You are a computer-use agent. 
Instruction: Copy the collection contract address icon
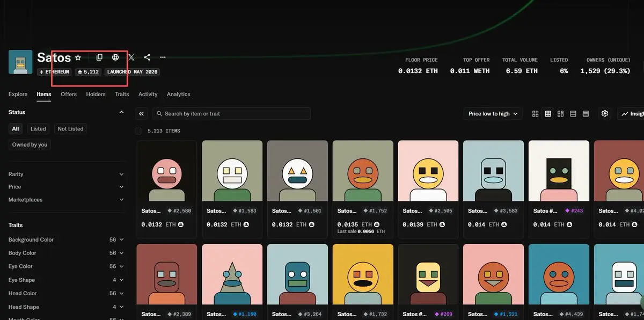click(99, 57)
